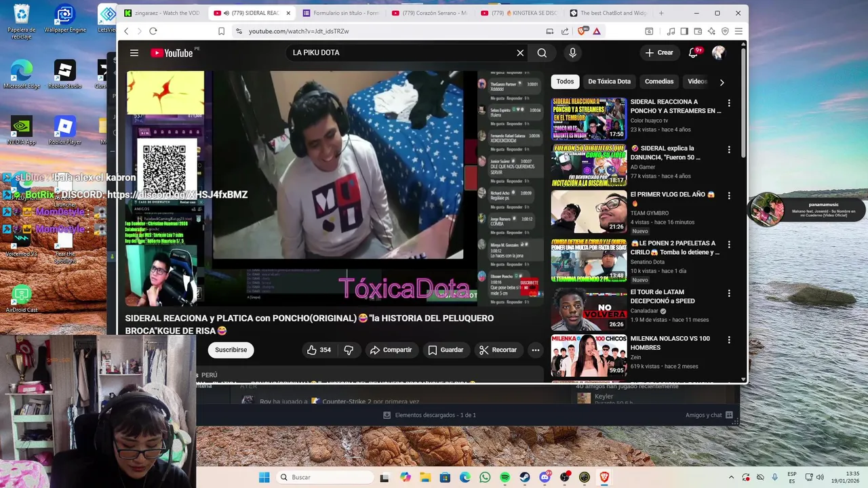Open the Brave music playlist icon
The width and height of the screenshot is (868, 488).
point(671,31)
